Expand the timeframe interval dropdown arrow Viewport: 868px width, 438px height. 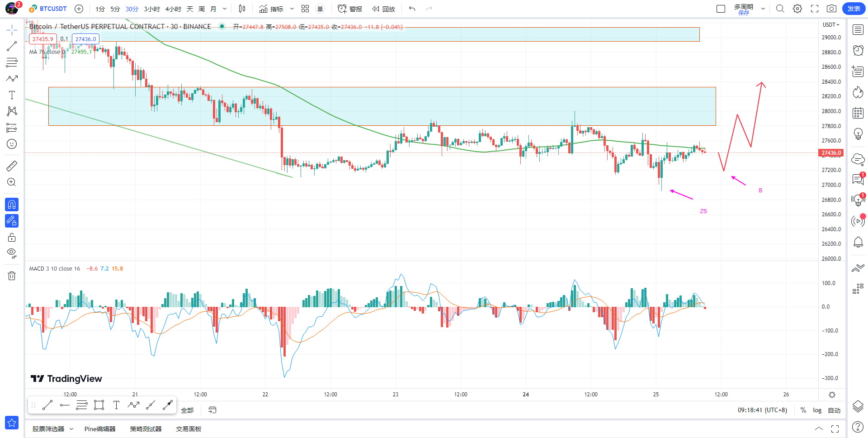[225, 9]
